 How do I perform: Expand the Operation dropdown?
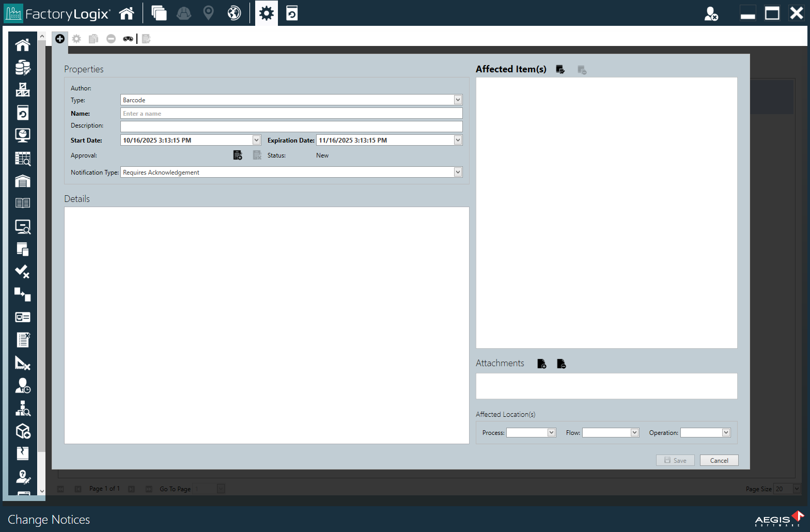click(726, 433)
